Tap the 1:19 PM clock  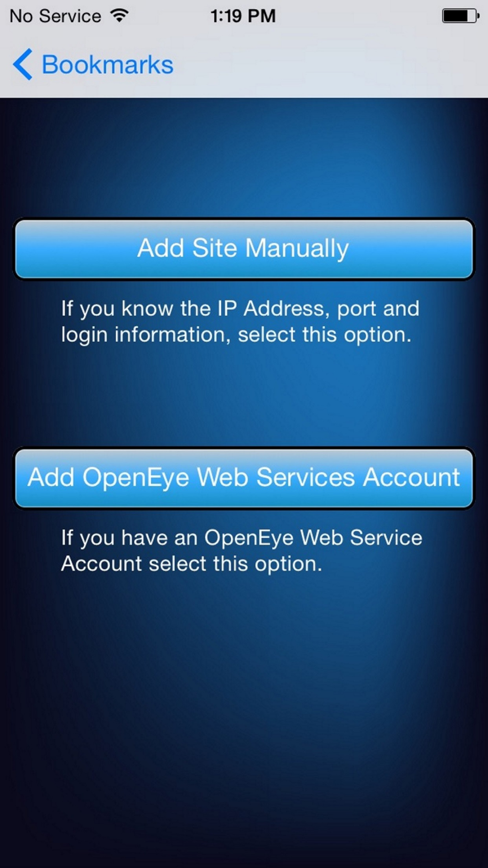tap(243, 16)
